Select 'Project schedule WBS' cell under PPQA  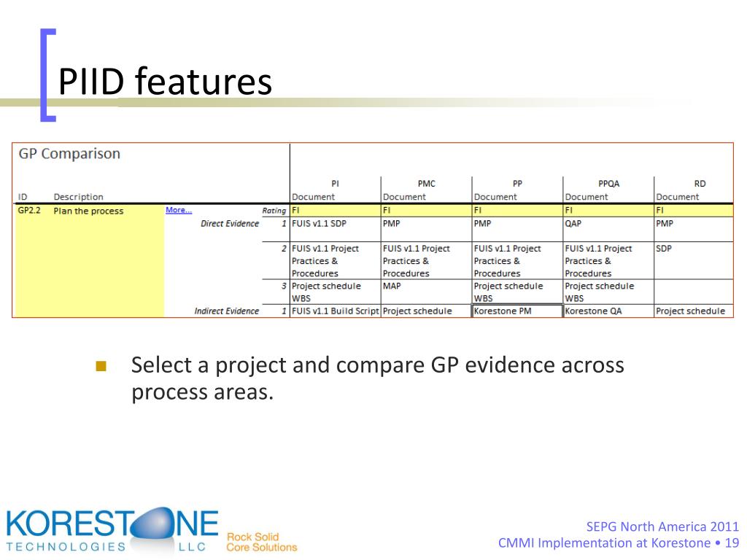click(x=608, y=292)
